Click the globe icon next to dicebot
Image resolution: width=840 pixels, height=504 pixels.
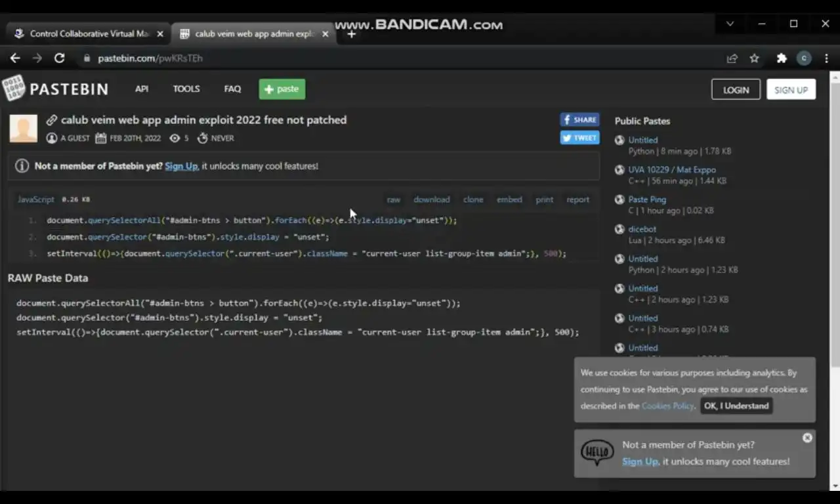tap(619, 229)
